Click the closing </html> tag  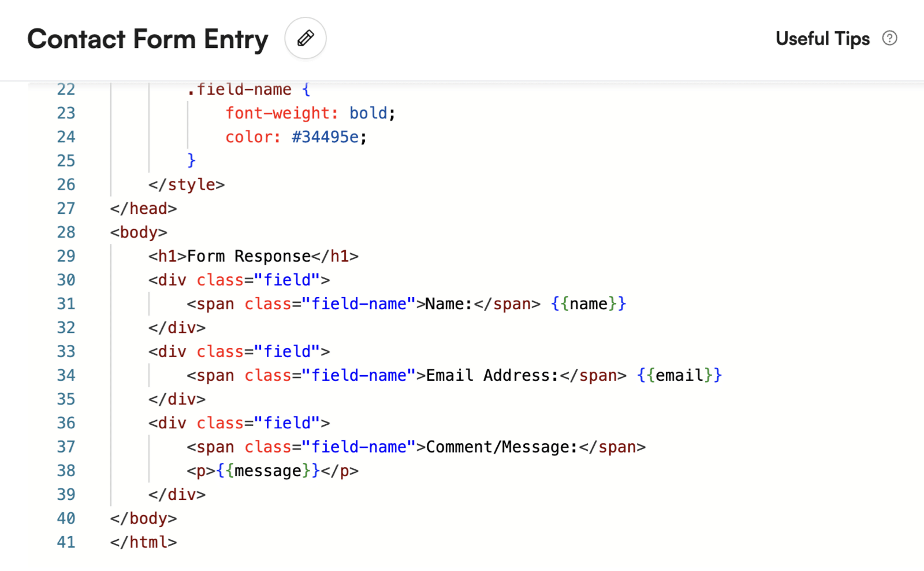(x=143, y=542)
